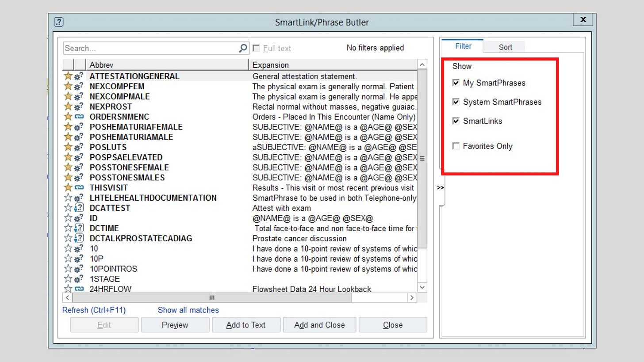
Task: Close the SmartLink/Phrase Butler window
Action: click(x=583, y=19)
